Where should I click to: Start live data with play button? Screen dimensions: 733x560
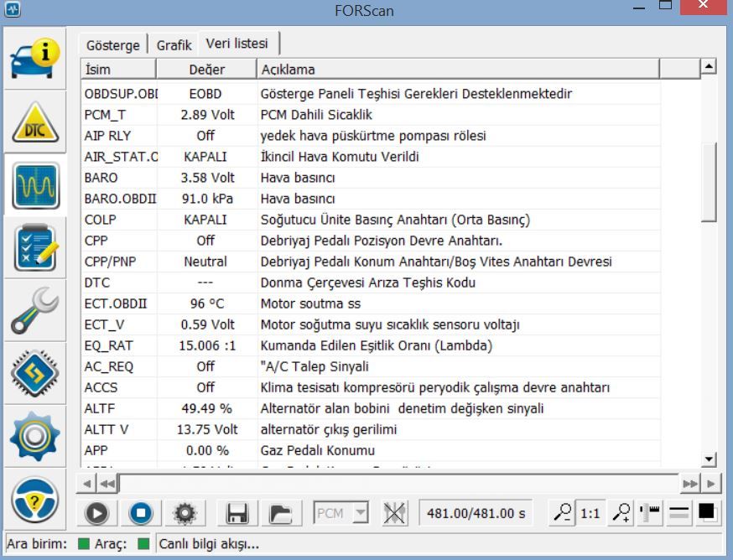pyautogui.click(x=96, y=513)
